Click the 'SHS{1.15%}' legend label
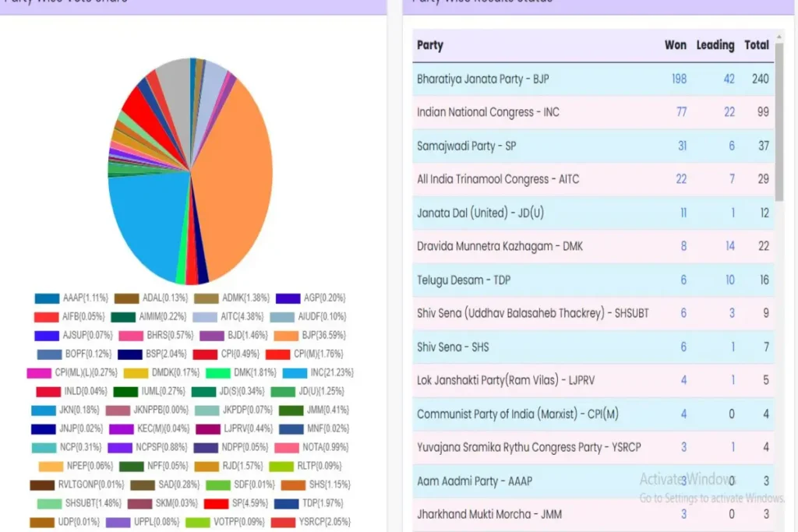Viewport: 798px width, 532px height. 330,484
